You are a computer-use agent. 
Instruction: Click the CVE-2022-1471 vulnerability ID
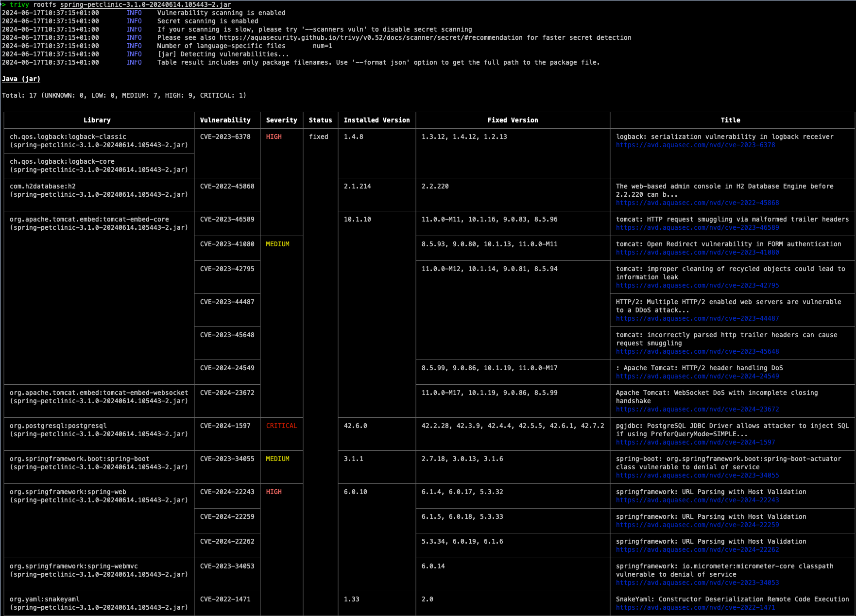(225, 599)
